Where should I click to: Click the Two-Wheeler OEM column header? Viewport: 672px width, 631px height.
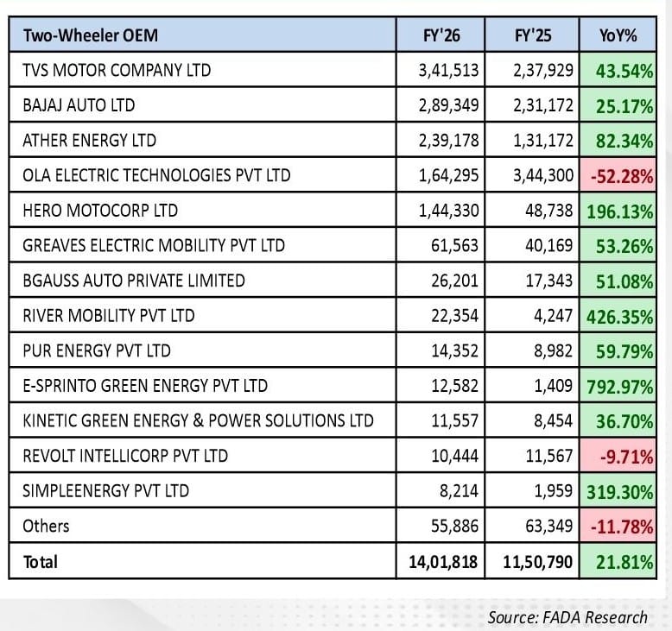(x=91, y=35)
